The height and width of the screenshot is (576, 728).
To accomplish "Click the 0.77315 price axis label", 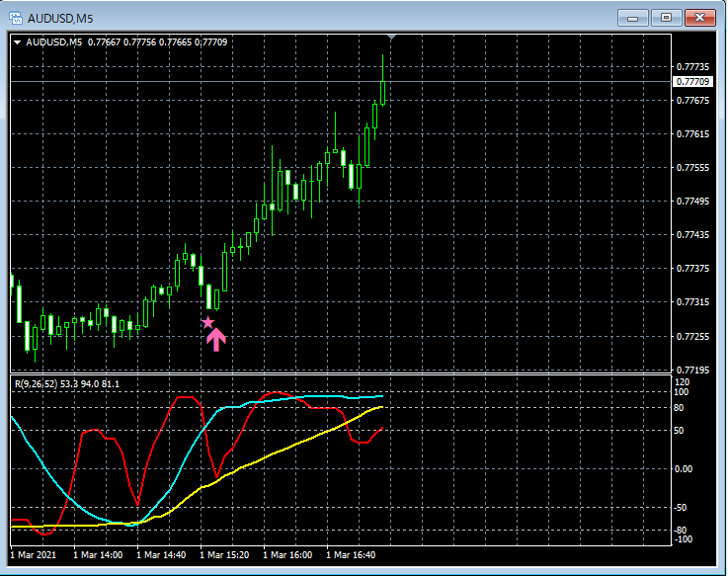I will (x=692, y=302).
